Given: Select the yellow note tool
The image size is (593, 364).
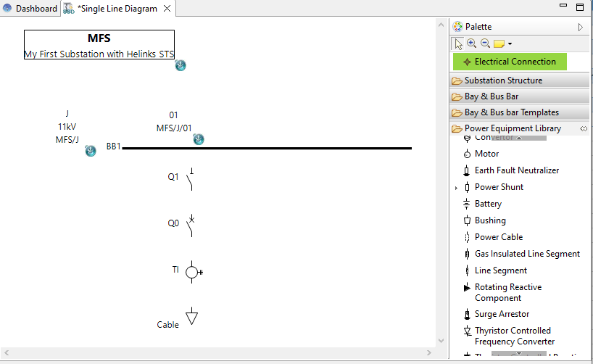Looking at the screenshot, I should tap(499, 44).
